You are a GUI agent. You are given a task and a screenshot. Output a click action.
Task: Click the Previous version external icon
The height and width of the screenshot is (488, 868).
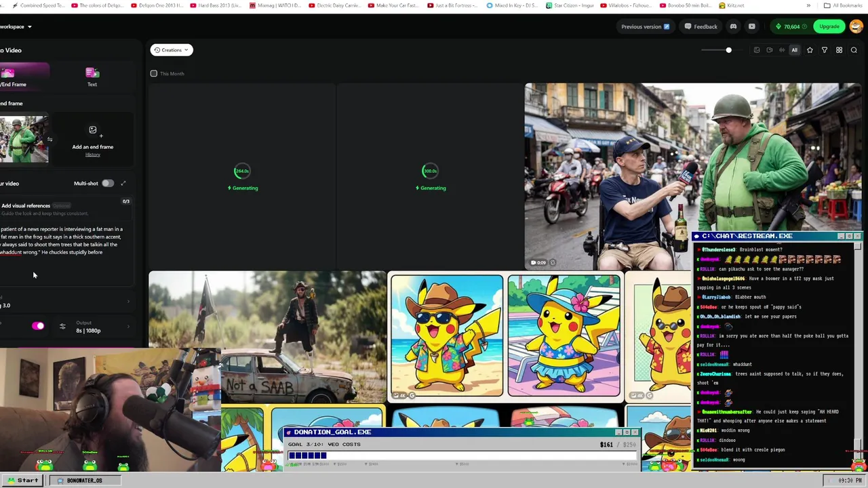coord(667,26)
